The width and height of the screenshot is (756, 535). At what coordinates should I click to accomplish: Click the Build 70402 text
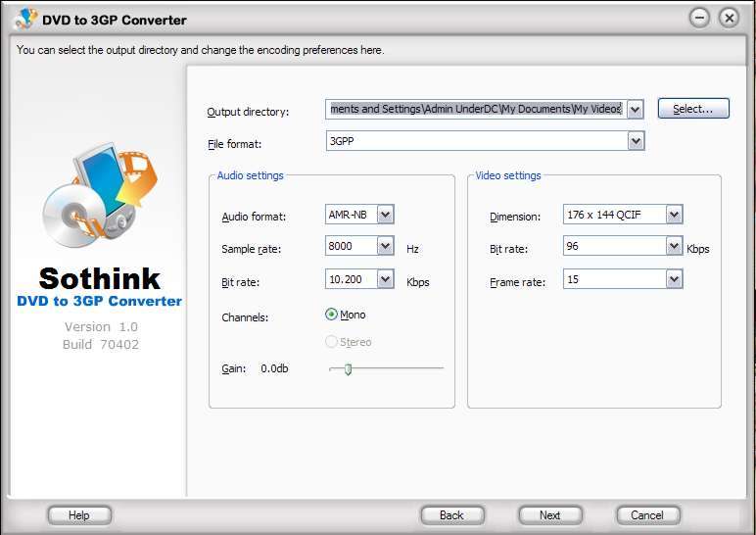coord(101,345)
